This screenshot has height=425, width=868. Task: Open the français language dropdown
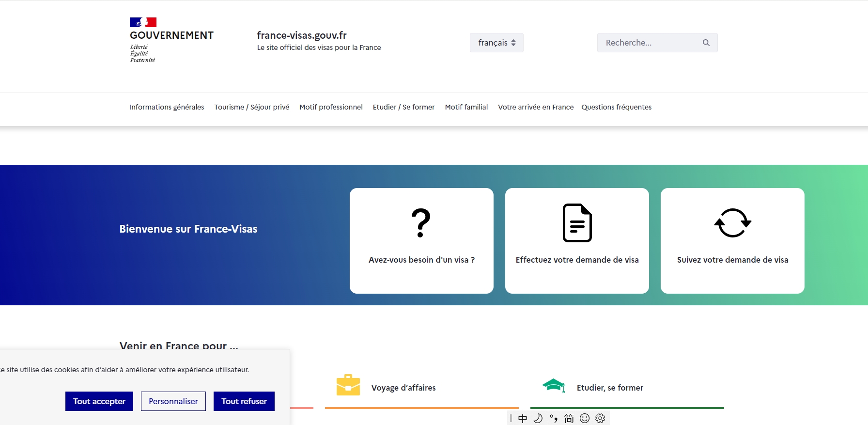(496, 43)
